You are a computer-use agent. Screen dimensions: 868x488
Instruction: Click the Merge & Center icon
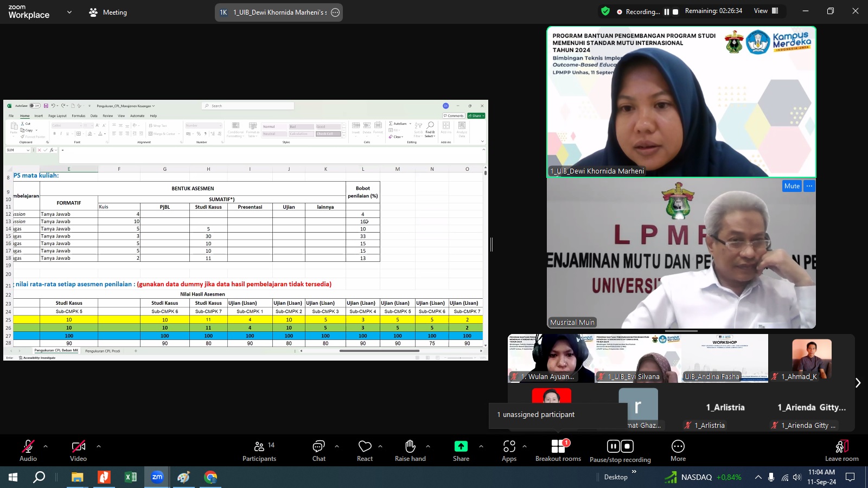(151, 133)
